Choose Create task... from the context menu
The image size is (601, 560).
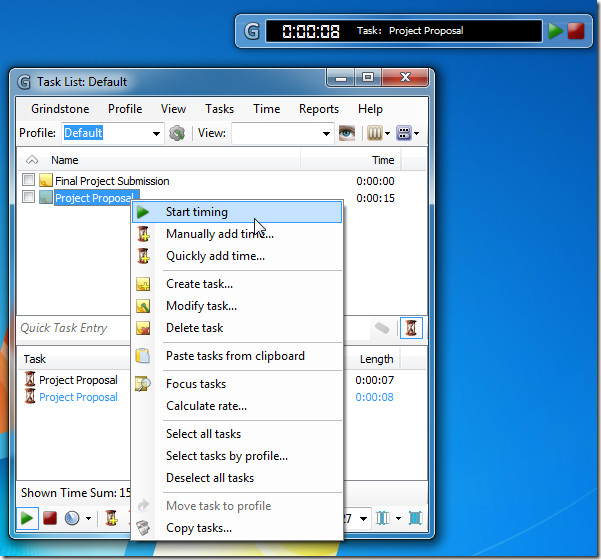coord(237,284)
